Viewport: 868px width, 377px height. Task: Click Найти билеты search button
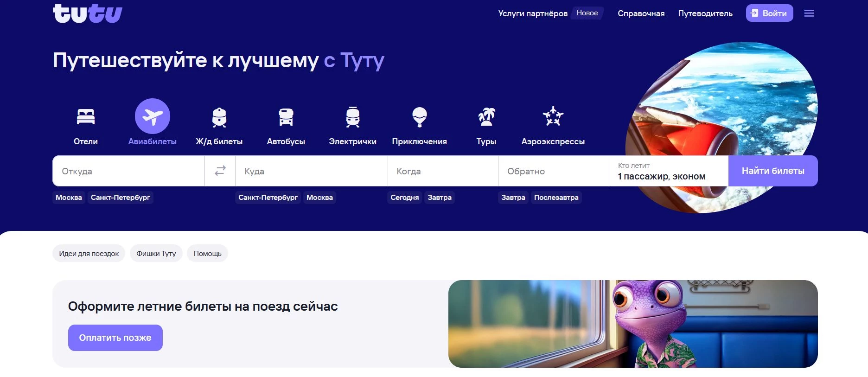[773, 171]
